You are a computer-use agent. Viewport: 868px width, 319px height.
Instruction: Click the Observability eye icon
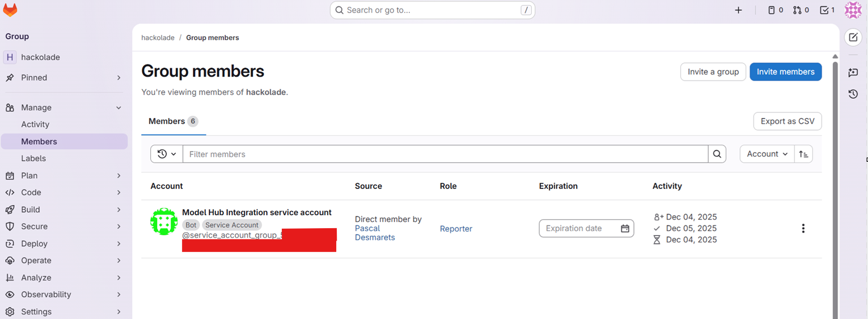coord(10,295)
